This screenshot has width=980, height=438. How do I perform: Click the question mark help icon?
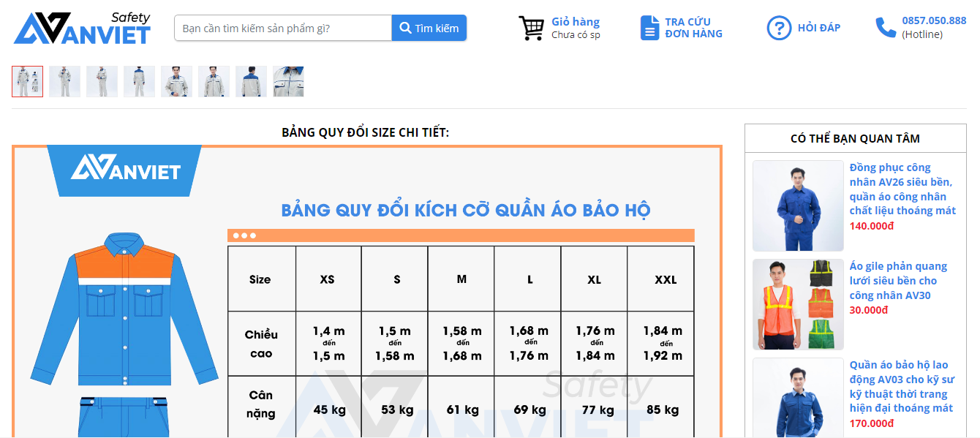(x=779, y=28)
